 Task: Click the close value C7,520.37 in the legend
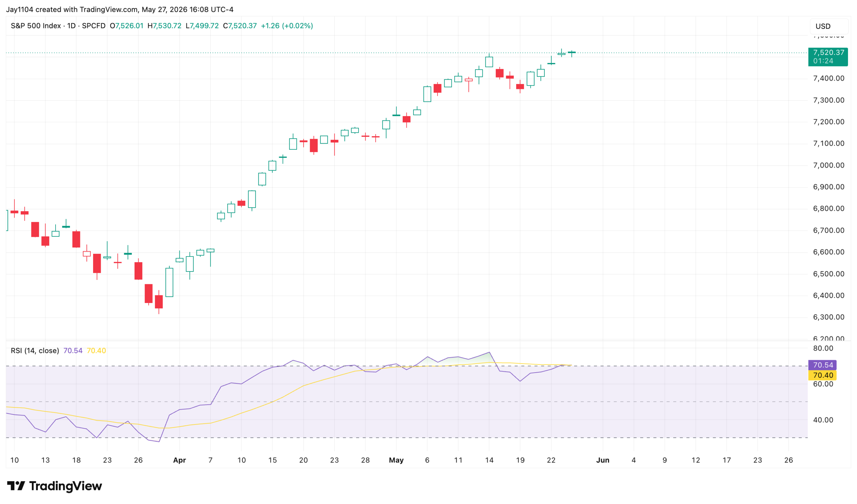click(240, 26)
